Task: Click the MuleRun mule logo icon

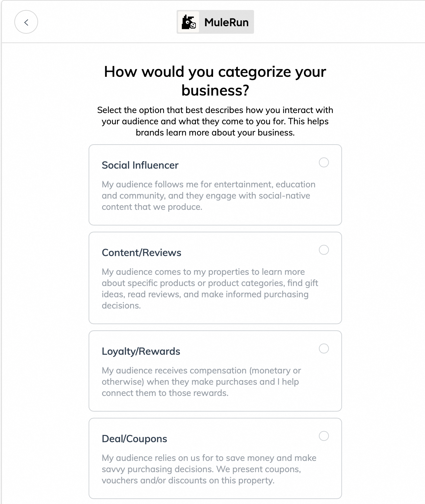Action: pos(189,22)
